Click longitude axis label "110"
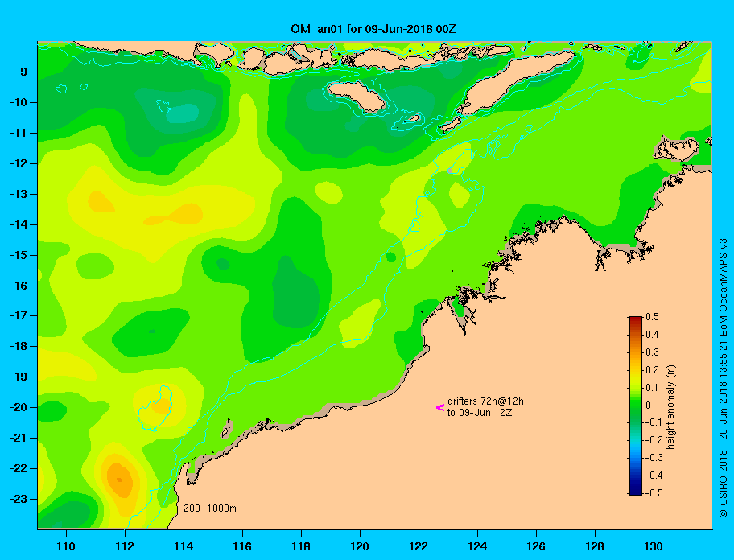The image size is (734, 560). [66, 546]
